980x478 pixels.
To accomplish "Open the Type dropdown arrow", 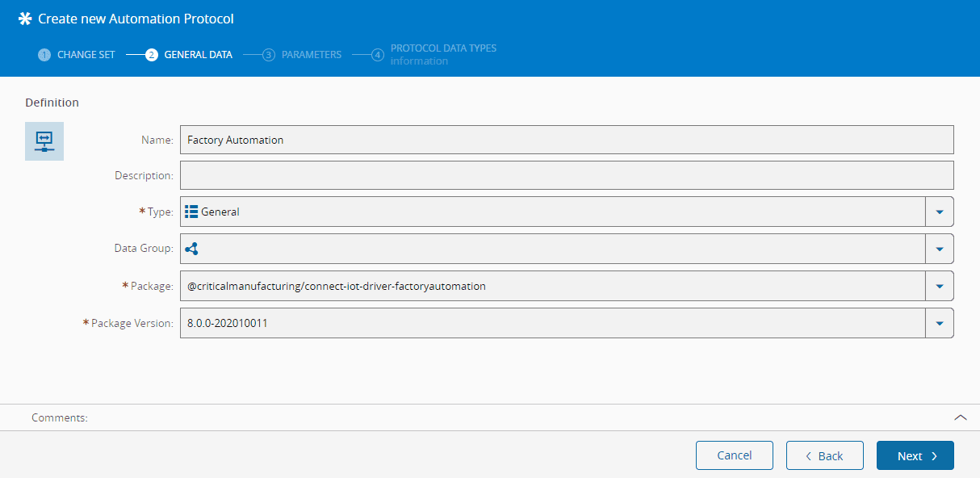I will tap(939, 212).
